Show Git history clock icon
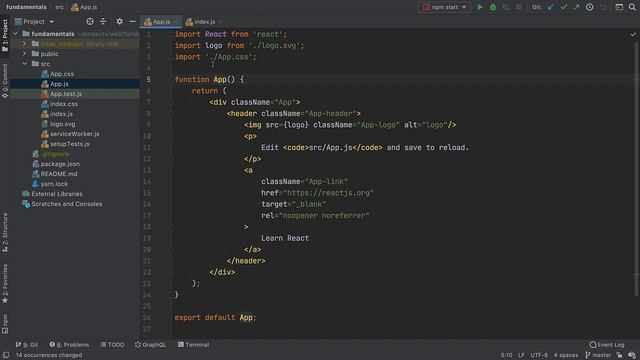Screen dimensions: 640x360 click(589, 7)
